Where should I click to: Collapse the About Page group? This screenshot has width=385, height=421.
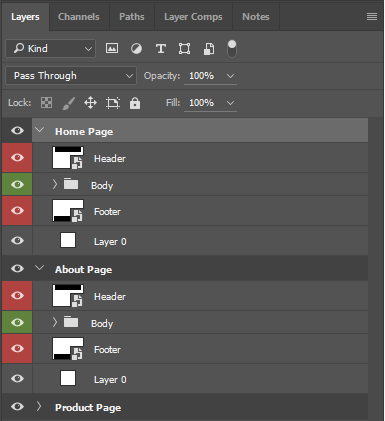click(x=40, y=268)
